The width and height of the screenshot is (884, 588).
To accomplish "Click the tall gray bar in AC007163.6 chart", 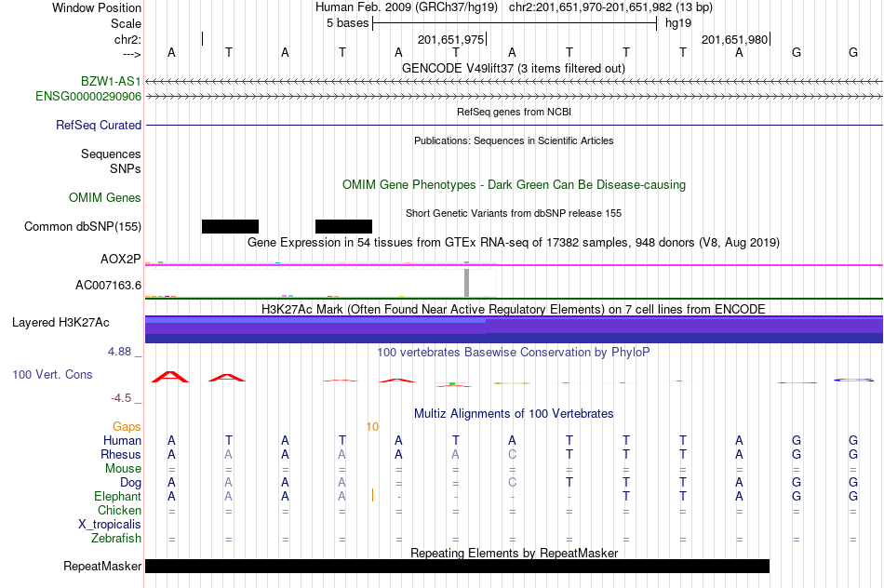I will point(466,283).
